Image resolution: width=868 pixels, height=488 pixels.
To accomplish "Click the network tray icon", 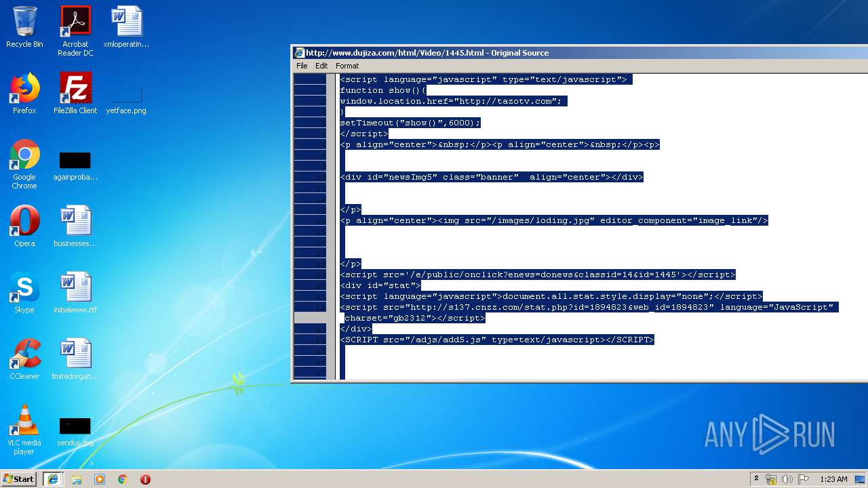I will pyautogui.click(x=771, y=479).
